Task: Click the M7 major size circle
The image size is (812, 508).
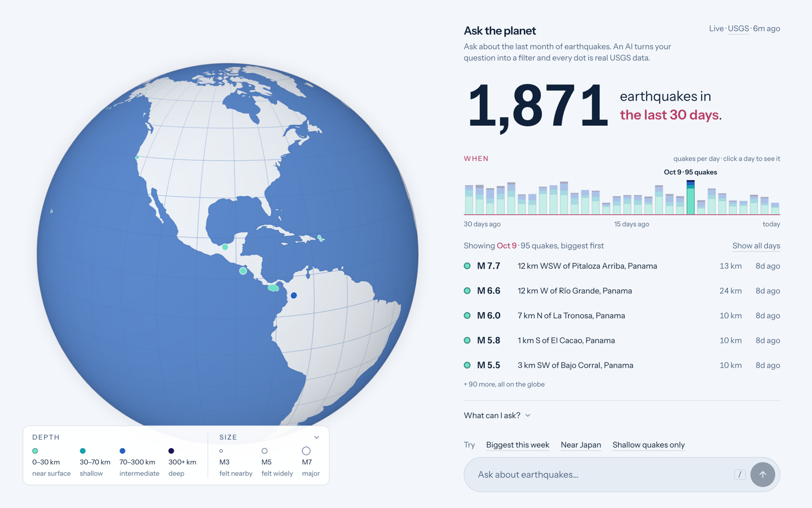Action: coord(306,451)
